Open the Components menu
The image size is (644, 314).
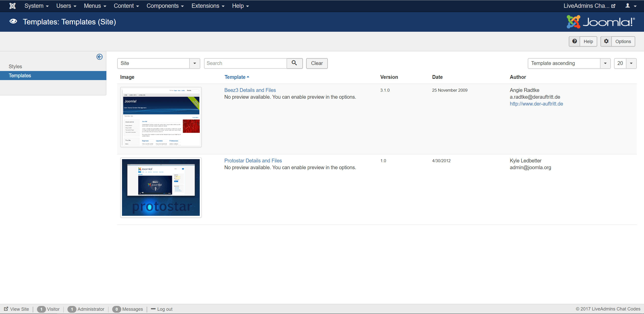(165, 6)
